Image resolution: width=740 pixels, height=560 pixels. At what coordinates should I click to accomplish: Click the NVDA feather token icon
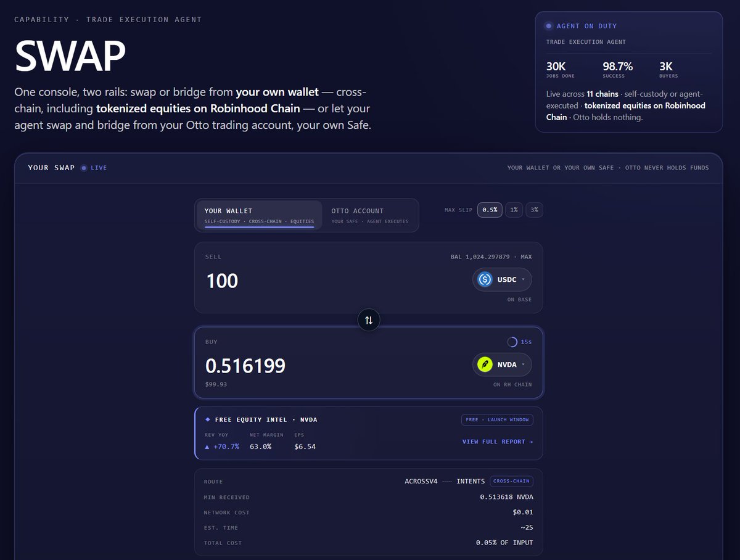[x=485, y=364]
